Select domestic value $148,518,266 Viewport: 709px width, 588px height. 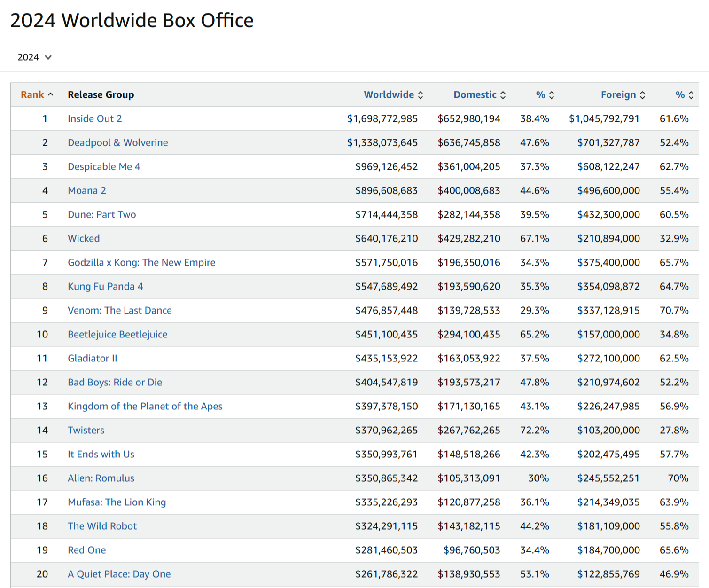(x=469, y=454)
